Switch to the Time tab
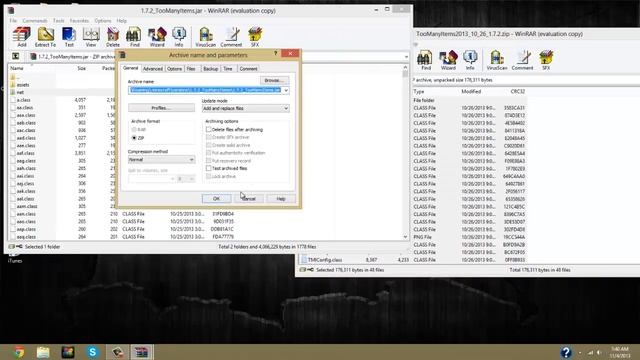 point(228,69)
